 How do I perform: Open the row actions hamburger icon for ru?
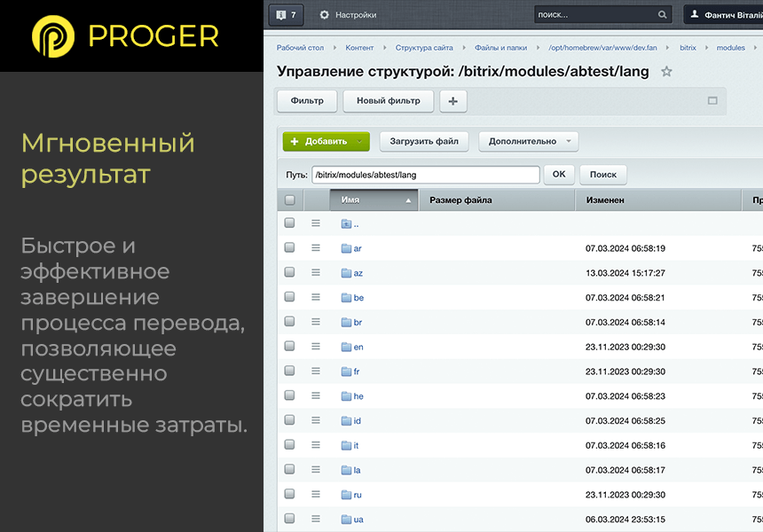[x=316, y=495]
